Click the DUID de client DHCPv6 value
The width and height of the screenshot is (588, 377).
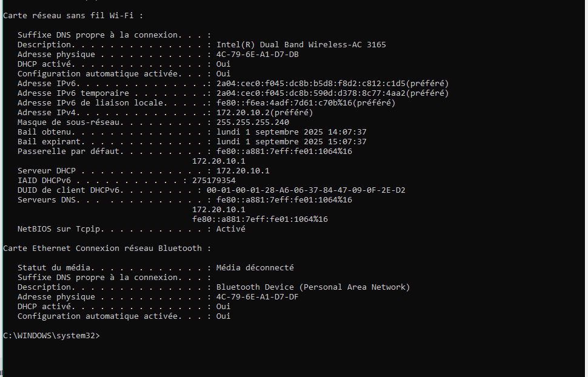click(x=306, y=190)
